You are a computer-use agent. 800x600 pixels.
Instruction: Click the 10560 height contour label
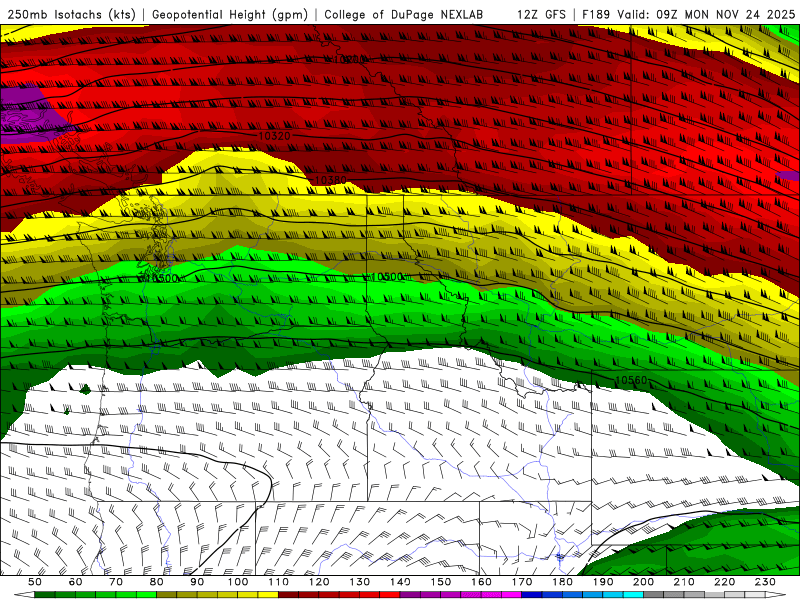click(x=631, y=380)
